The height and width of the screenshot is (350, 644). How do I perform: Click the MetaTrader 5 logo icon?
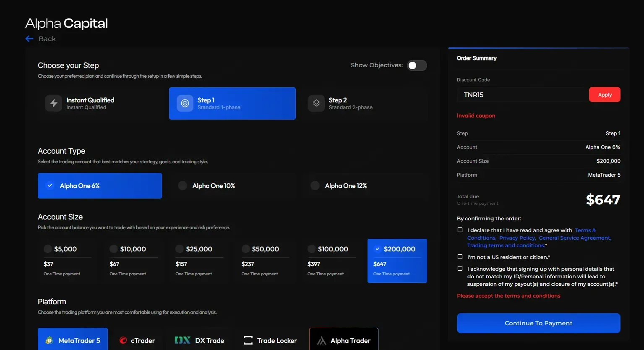(50, 340)
